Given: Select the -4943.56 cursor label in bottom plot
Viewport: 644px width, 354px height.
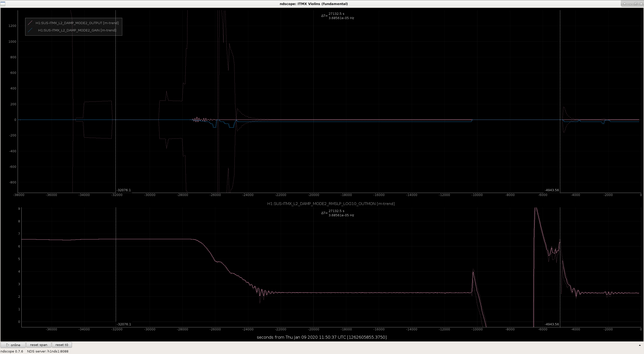Looking at the screenshot, I should coord(552,324).
